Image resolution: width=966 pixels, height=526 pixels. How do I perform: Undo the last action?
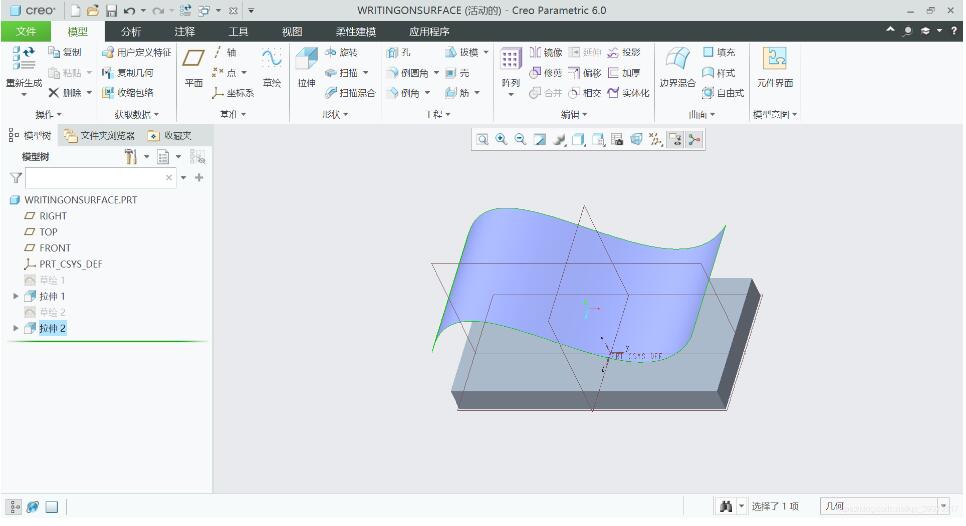pyautogui.click(x=129, y=10)
